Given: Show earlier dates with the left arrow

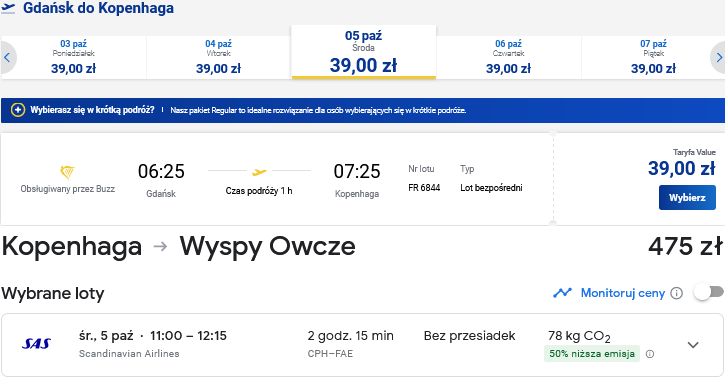Looking at the screenshot, I should pos(7,58).
